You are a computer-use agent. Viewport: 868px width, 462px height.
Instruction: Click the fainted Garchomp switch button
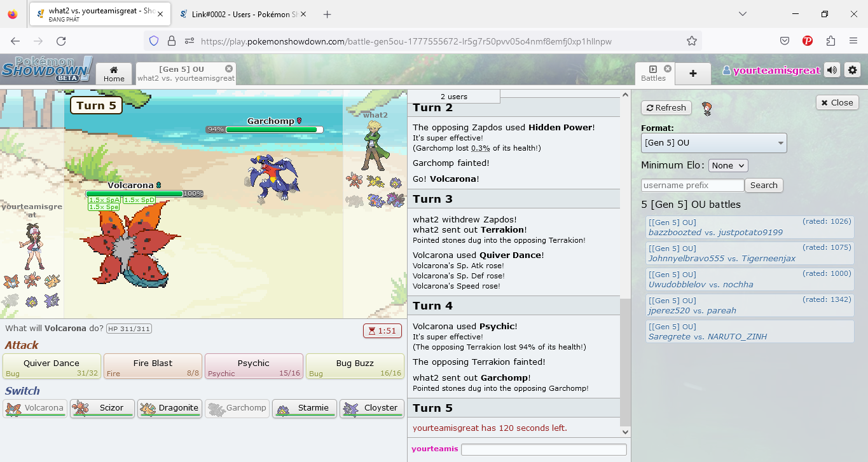(x=237, y=408)
